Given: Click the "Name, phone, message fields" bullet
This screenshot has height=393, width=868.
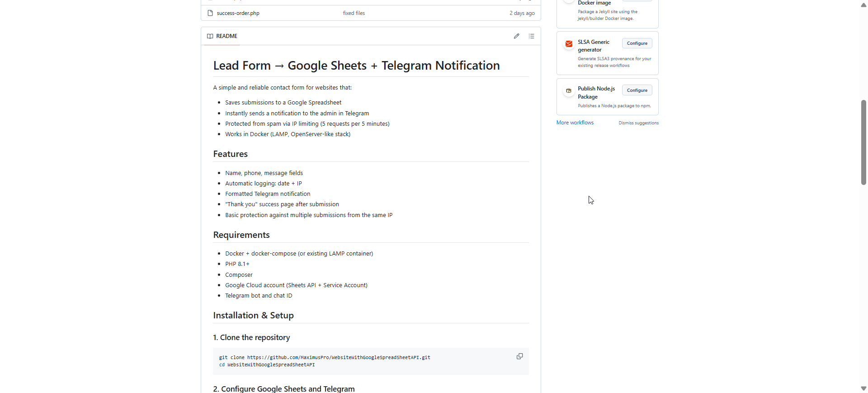Looking at the screenshot, I should [264, 173].
